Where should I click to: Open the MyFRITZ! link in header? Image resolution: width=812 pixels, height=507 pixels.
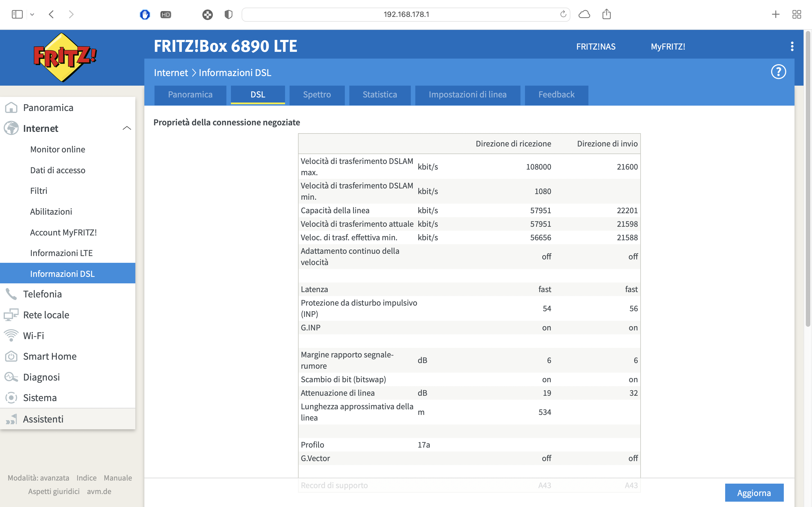668,46
